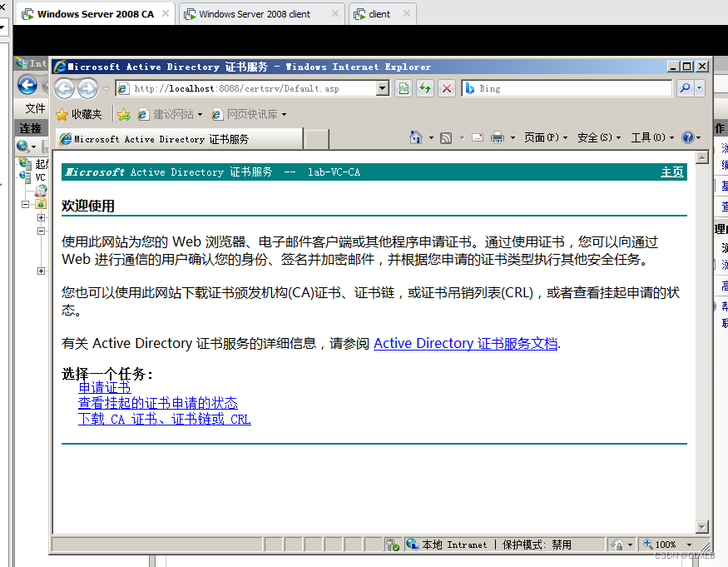Open Active Directory 证书服务文档 link
Image resolution: width=728 pixels, height=567 pixels.
466,343
